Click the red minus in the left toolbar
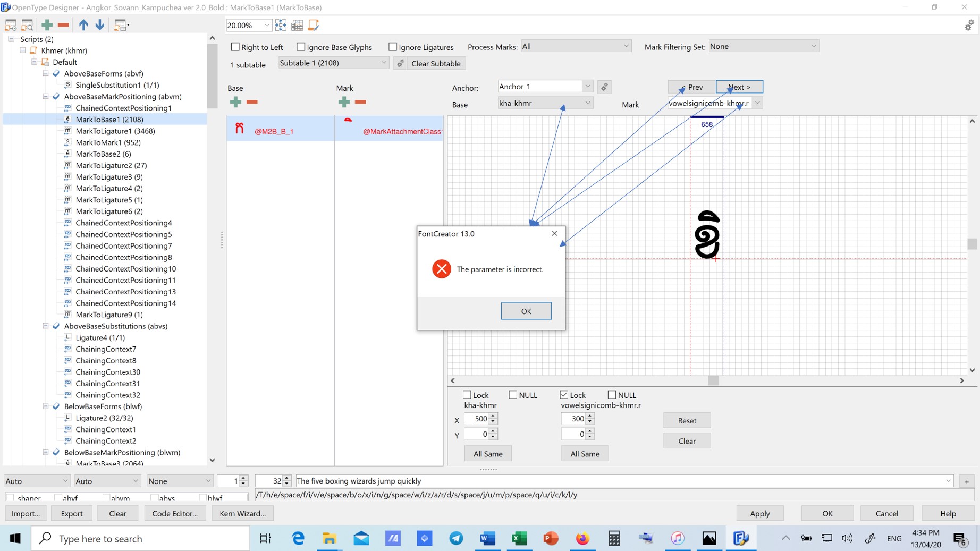 click(63, 24)
